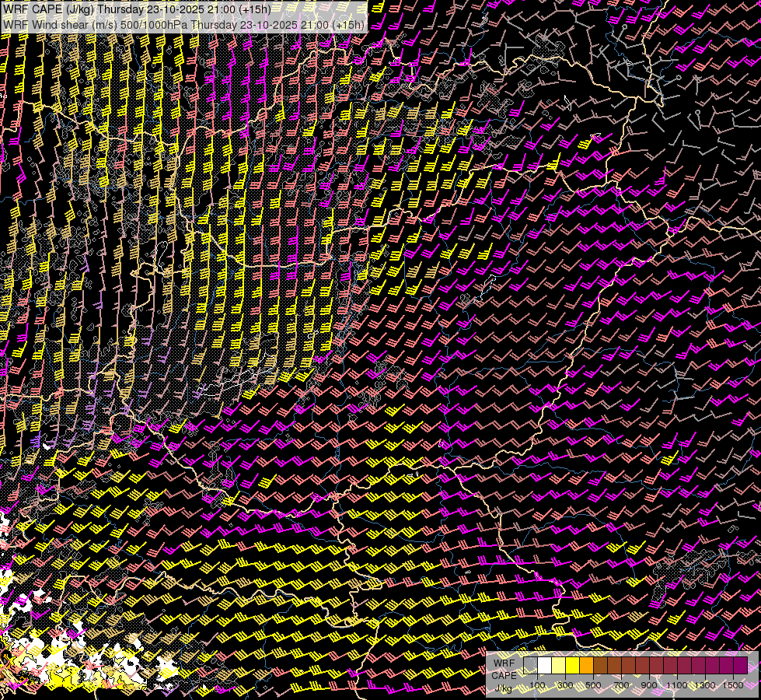Choose the orange CAPE legend swatch

tap(586, 665)
